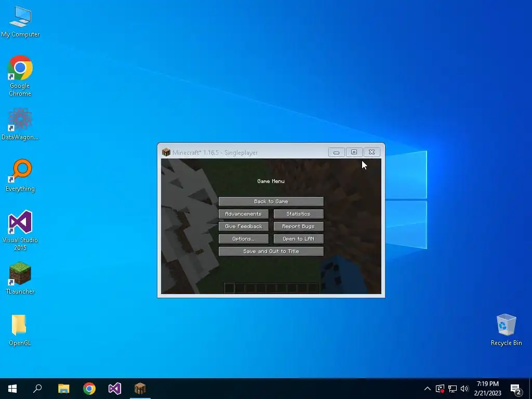Open network status tray icon
The width and height of the screenshot is (532, 399).
click(453, 389)
